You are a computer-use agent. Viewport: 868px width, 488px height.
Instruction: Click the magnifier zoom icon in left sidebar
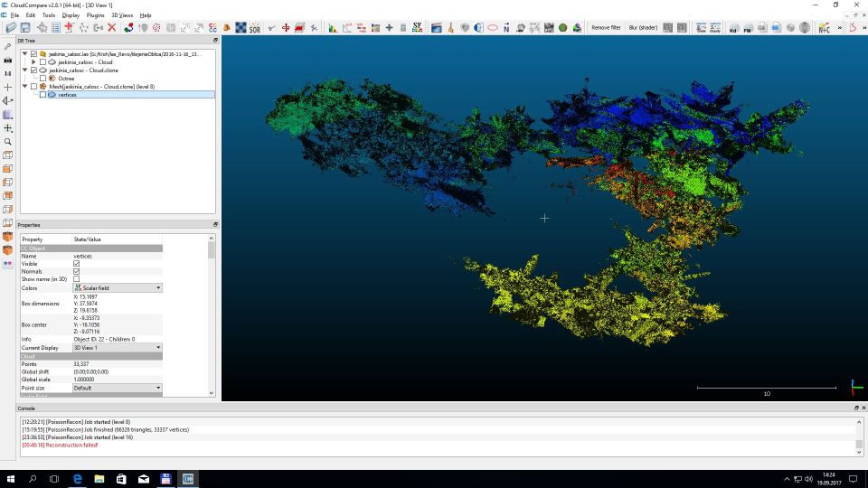coord(8,142)
